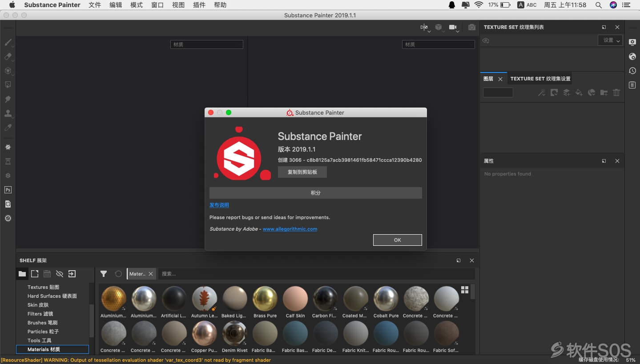Select the Brushes 笔刷 shelf category
Image resolution: width=640 pixels, height=364 pixels.
(x=43, y=323)
